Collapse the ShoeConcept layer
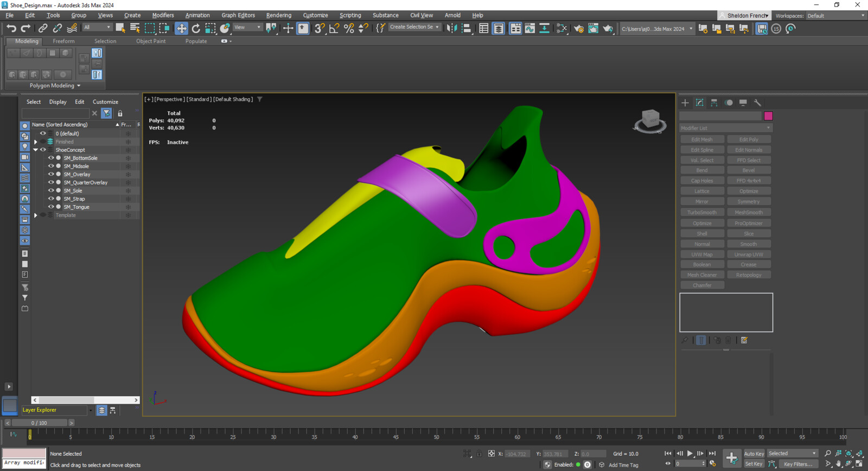The image size is (868, 471). (x=36, y=150)
